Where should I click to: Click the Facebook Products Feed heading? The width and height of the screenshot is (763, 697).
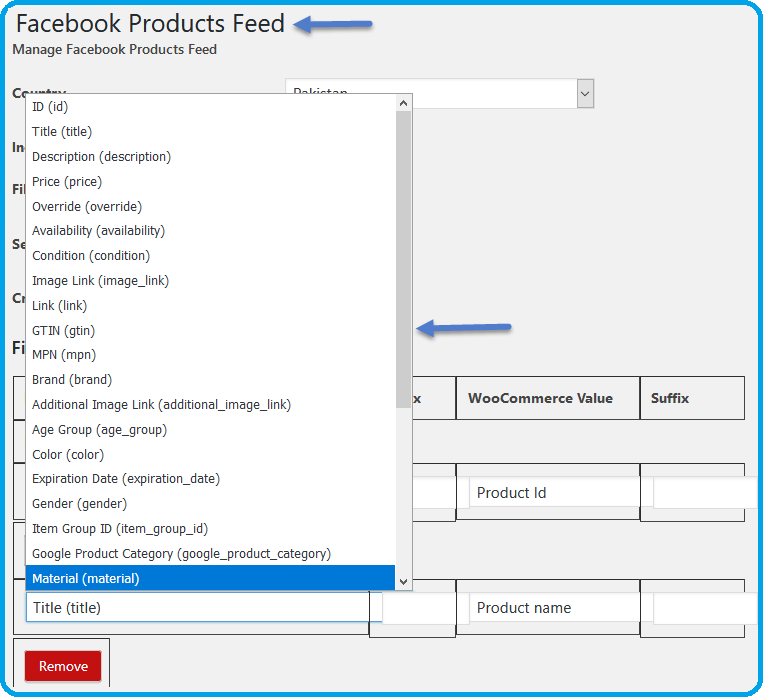point(150,23)
